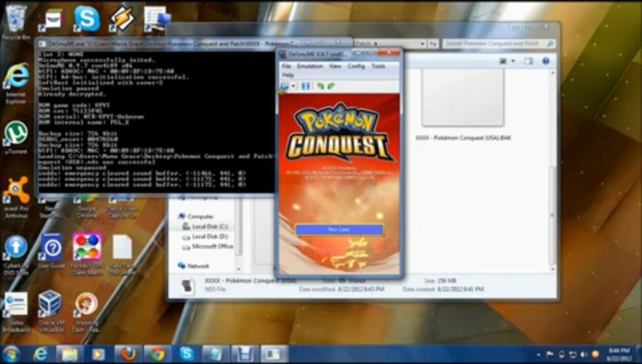Image resolution: width=642 pixels, height=364 pixels.
Task: Open the File menu in DeSmuME
Action: [286, 66]
